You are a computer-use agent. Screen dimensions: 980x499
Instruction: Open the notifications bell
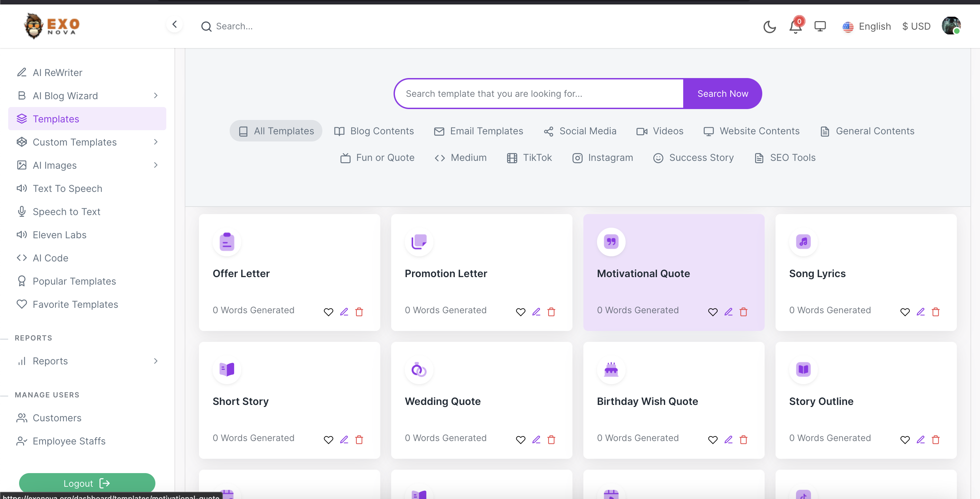coord(795,27)
